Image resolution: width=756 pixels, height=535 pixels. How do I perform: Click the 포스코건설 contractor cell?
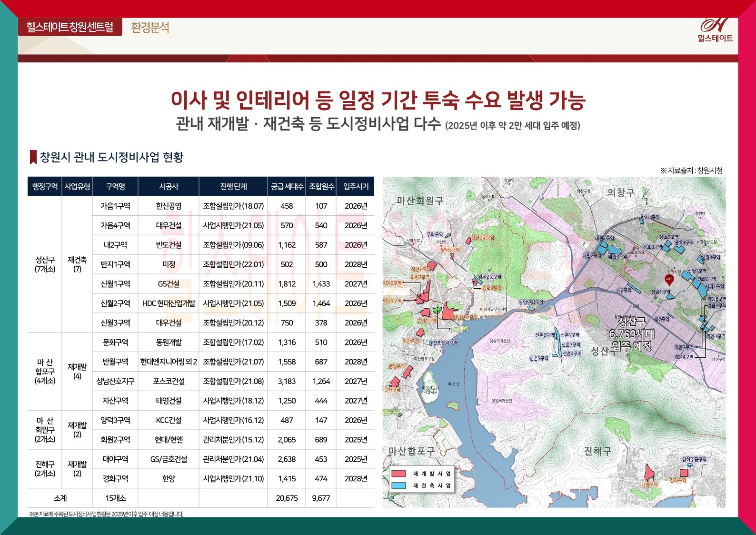click(169, 382)
